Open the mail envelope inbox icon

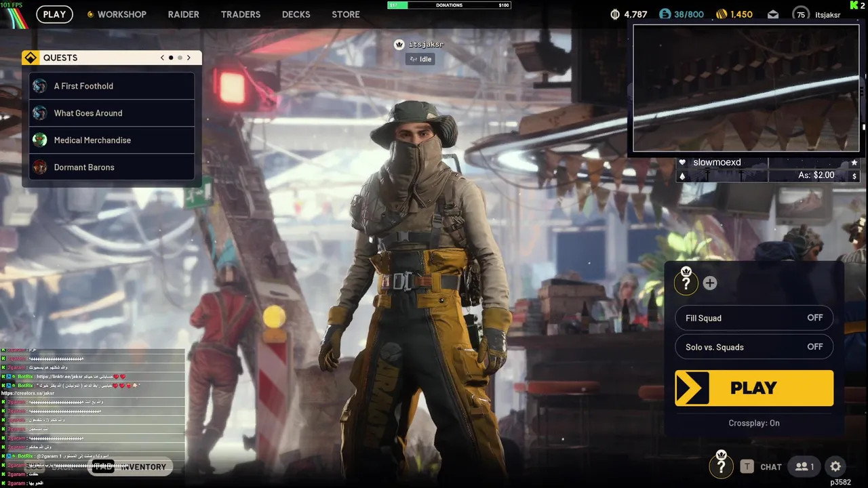pyautogui.click(x=773, y=14)
